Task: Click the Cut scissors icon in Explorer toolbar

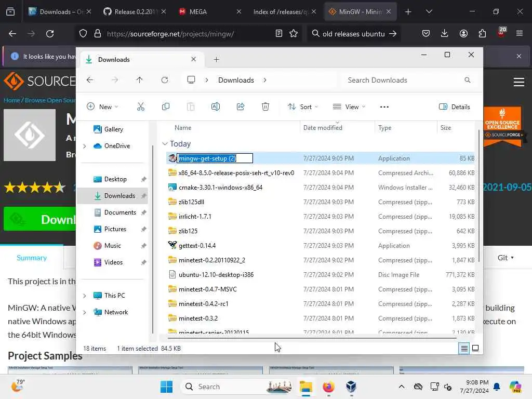Action: pyautogui.click(x=140, y=107)
